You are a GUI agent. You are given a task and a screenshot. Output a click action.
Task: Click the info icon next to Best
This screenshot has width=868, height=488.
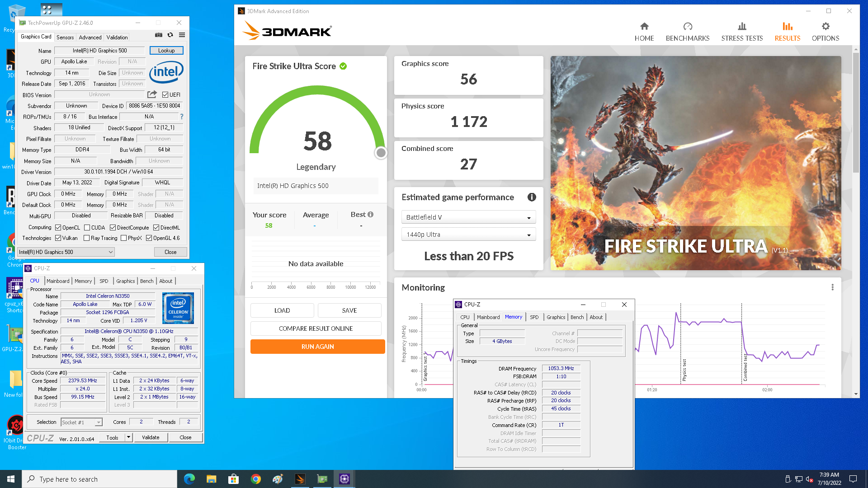(371, 215)
